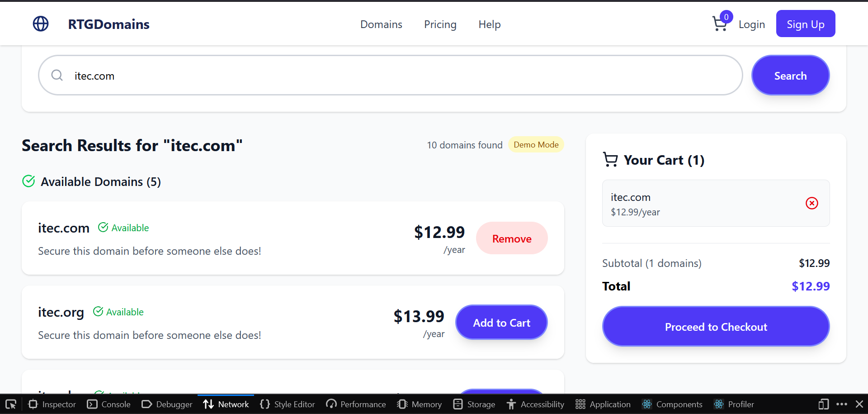The image size is (868, 414).
Task: Click the RTGDomains globe logo icon
Action: click(x=41, y=24)
